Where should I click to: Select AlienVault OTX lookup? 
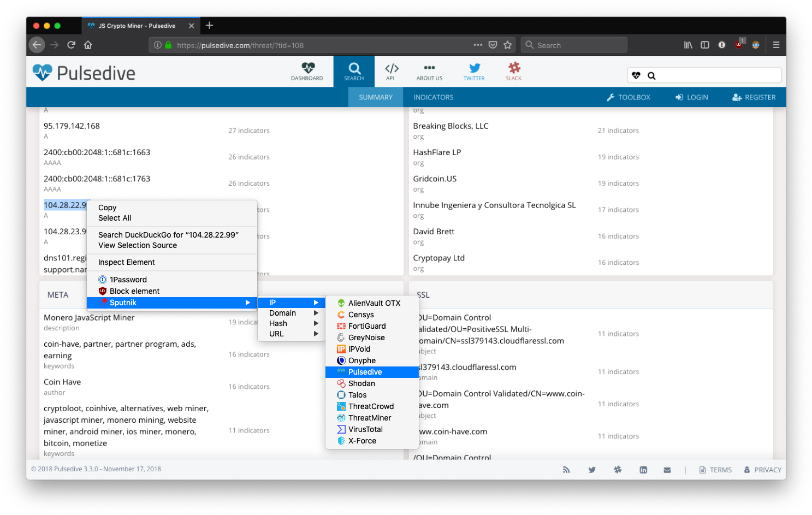(372, 303)
